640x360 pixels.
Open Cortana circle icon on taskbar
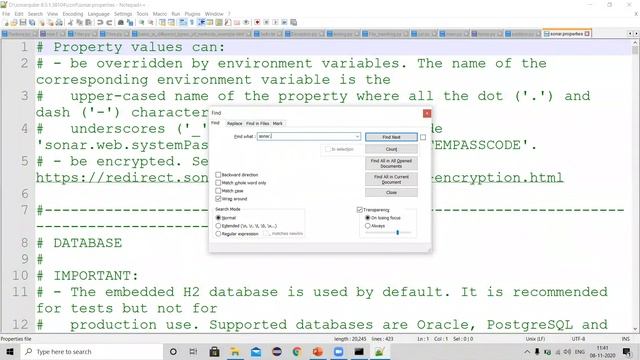[173, 351]
